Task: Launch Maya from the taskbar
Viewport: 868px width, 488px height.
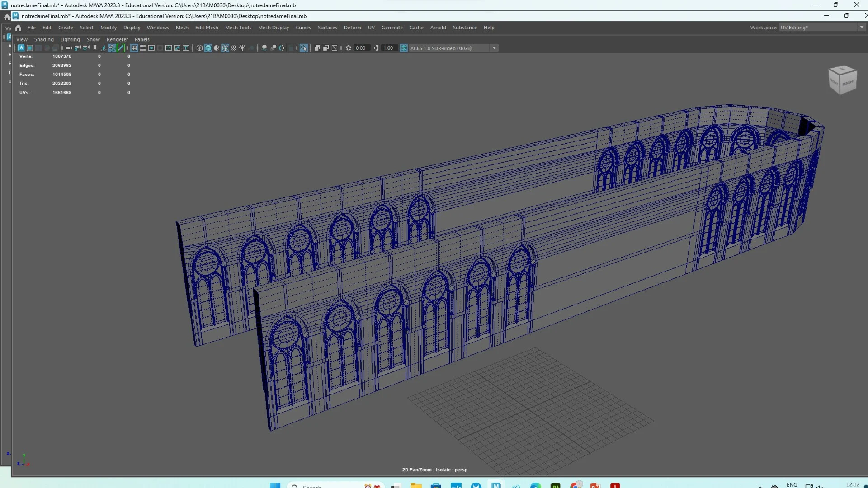Action: pos(496,485)
